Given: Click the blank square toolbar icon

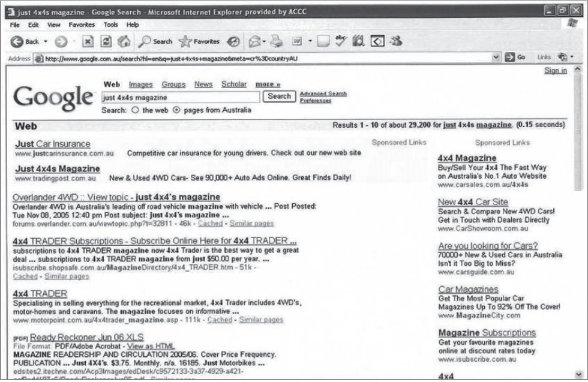Looking at the screenshot, I should click(x=323, y=41).
